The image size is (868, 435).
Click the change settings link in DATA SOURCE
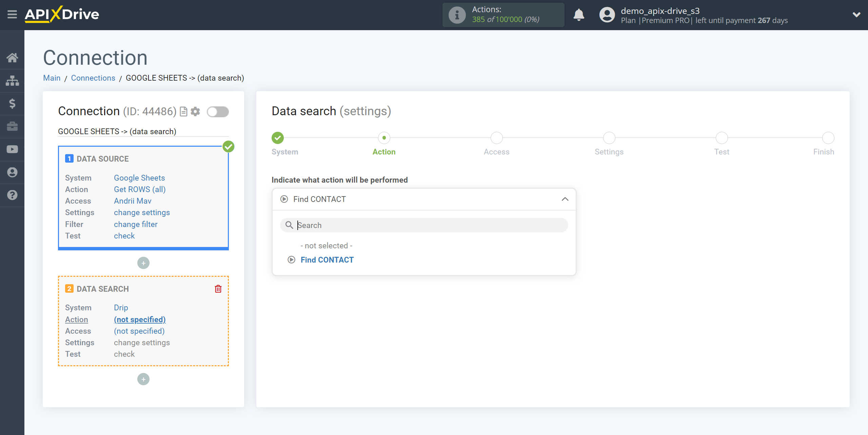coord(141,212)
